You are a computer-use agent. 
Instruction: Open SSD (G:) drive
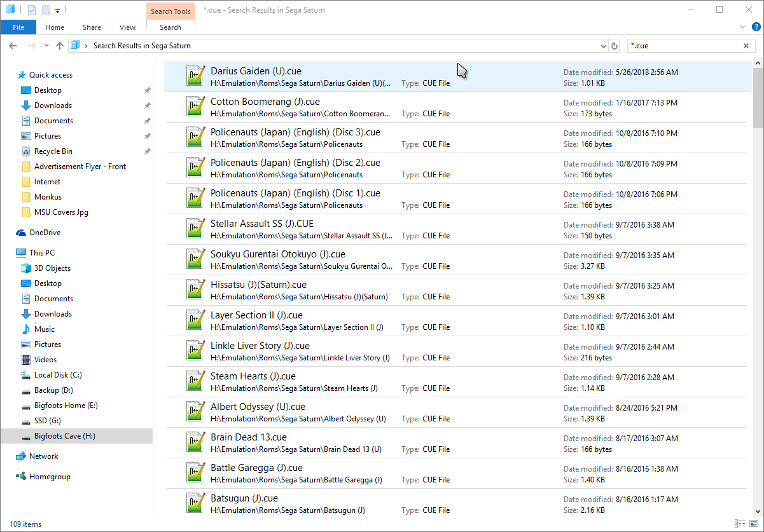(x=48, y=421)
